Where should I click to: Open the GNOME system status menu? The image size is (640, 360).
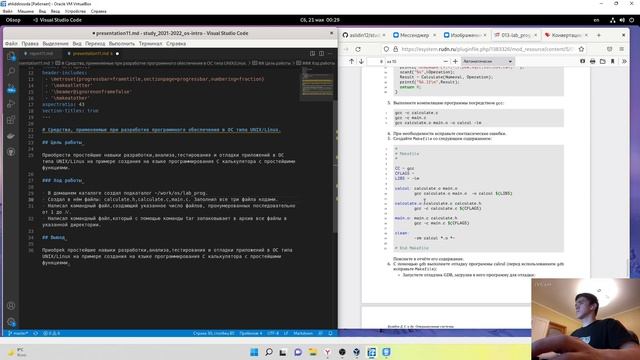pyautogui.click(x=622, y=20)
